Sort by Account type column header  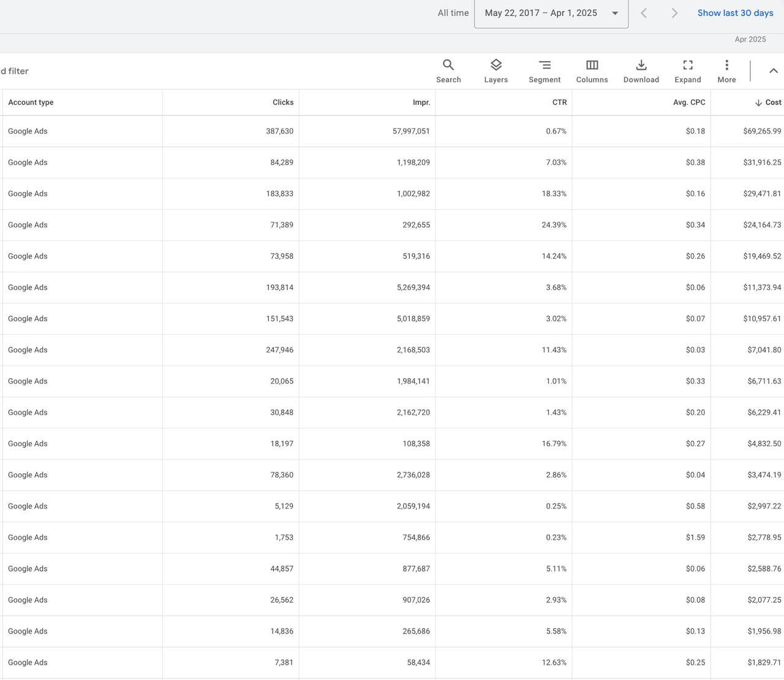click(x=31, y=102)
